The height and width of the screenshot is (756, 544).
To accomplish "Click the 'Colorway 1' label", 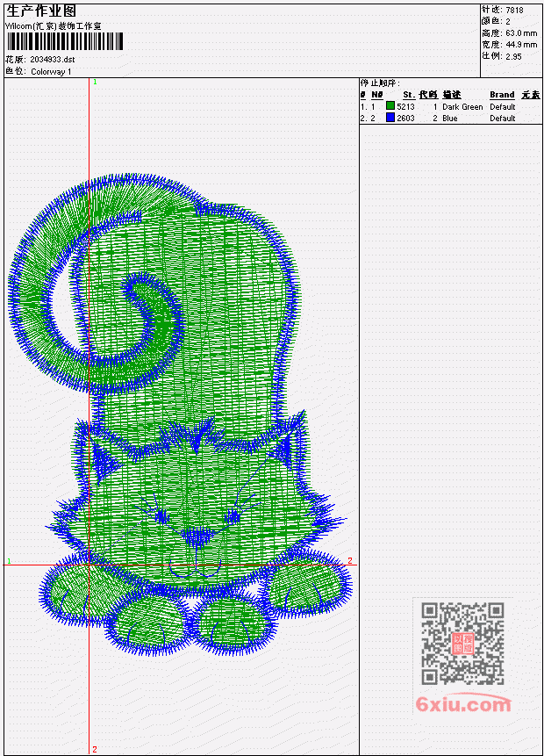I will [x=51, y=71].
